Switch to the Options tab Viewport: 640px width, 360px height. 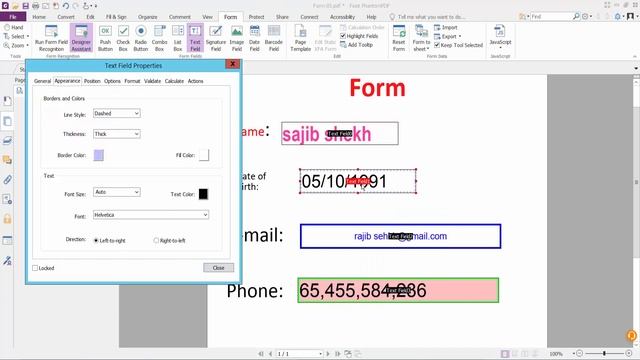112,81
